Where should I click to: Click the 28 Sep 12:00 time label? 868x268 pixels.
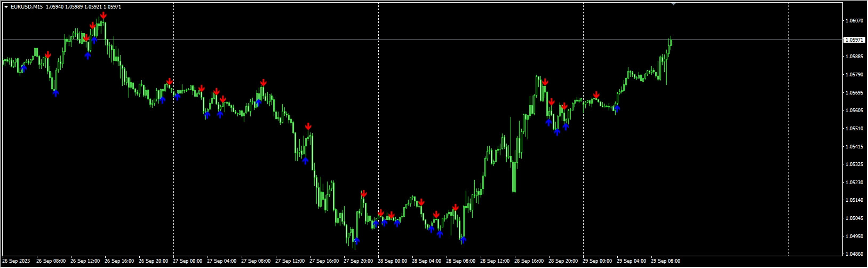point(495,262)
